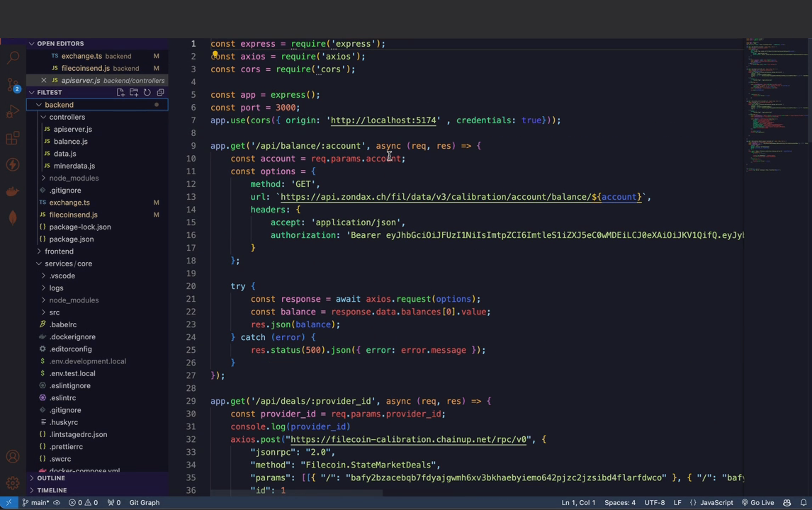Select filecoinsend.js in Open Editors
Screen dimensions: 812x510
(97, 68)
